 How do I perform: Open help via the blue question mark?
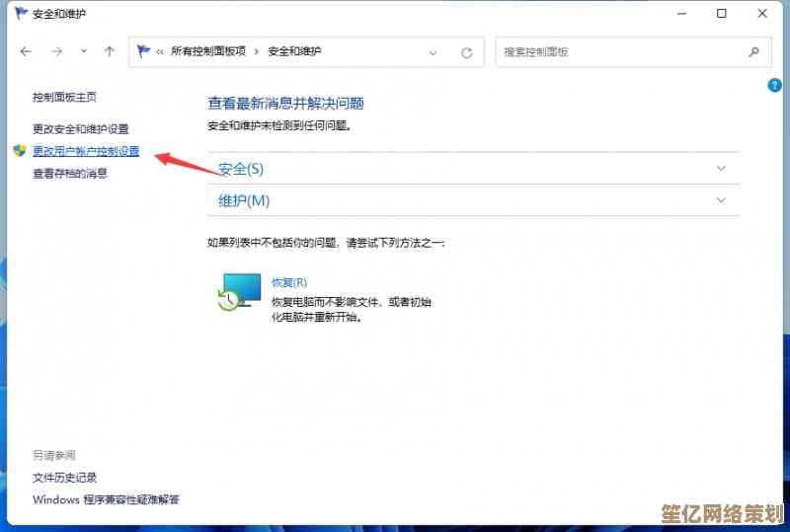click(775, 86)
